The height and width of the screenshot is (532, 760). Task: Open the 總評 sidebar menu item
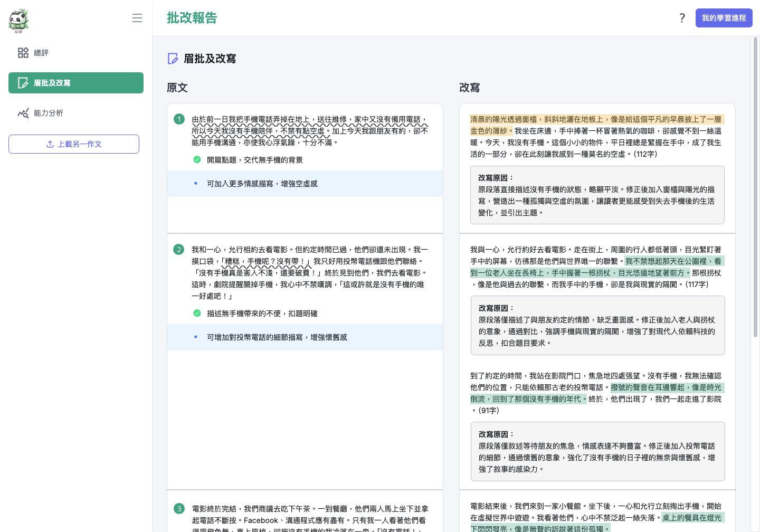[x=41, y=53]
